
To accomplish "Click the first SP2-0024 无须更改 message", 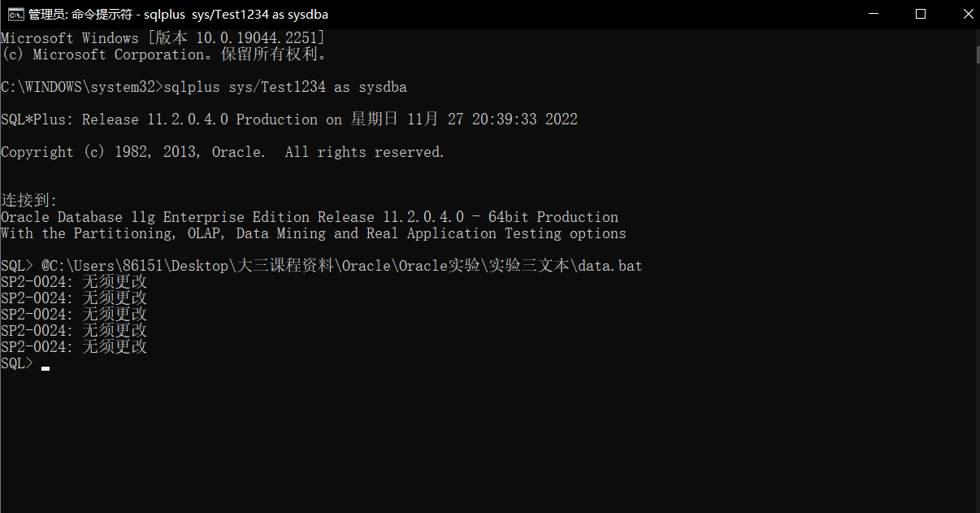I will pyautogui.click(x=74, y=282).
